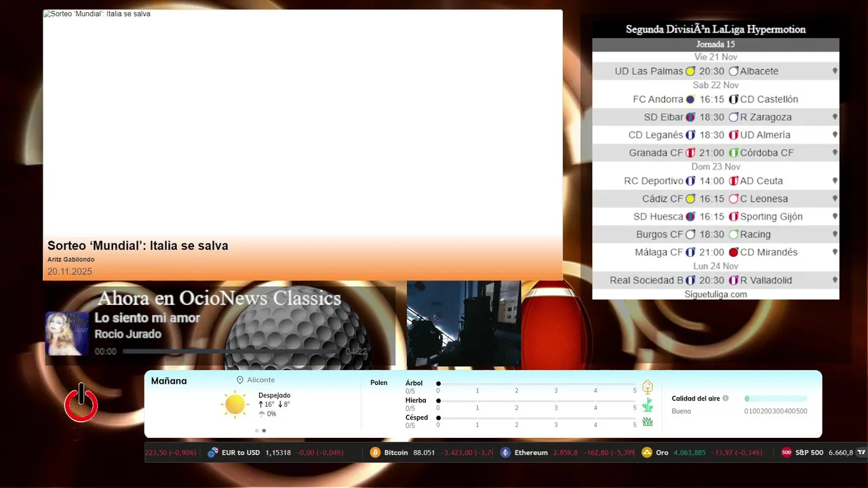868x488 pixels.
Task: Open Ethereum ticker label
Action: (531, 453)
